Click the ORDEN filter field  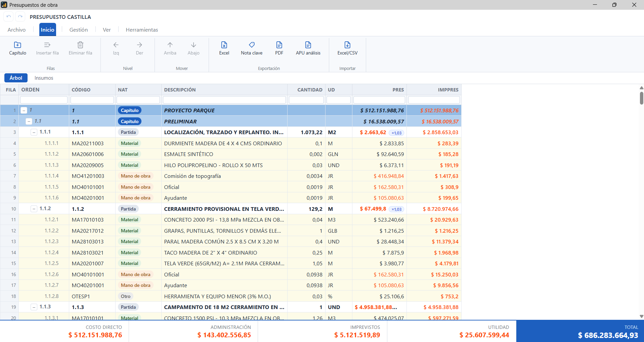pos(44,100)
